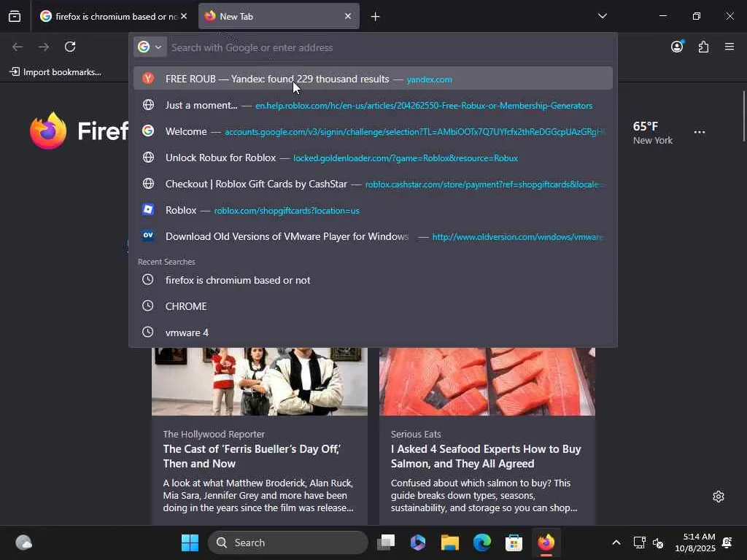Image resolution: width=747 pixels, height=560 pixels.
Task: Click the clock icon beside 'CHROME' search
Action: click(x=147, y=306)
